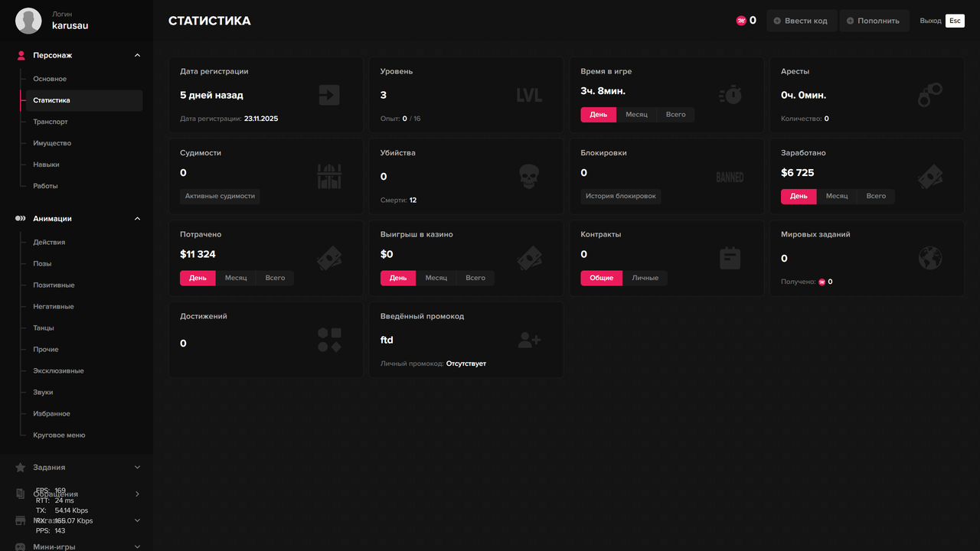Open the Танцы animations menu item
Image resolution: width=980 pixels, height=551 pixels.
point(44,328)
